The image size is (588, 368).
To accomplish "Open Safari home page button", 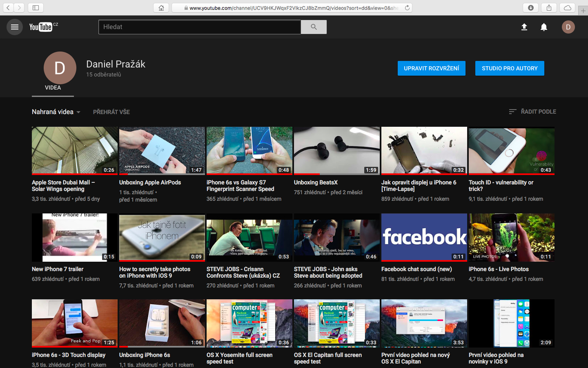I will click(161, 8).
